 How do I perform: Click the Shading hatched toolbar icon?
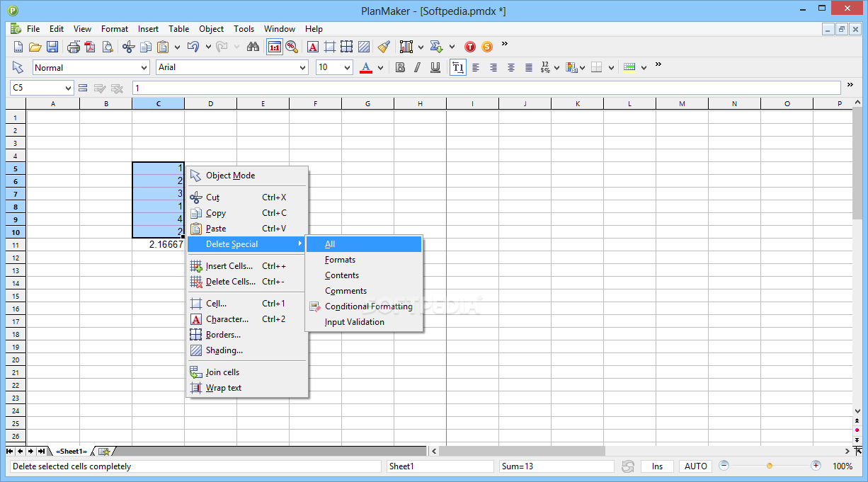coord(363,47)
